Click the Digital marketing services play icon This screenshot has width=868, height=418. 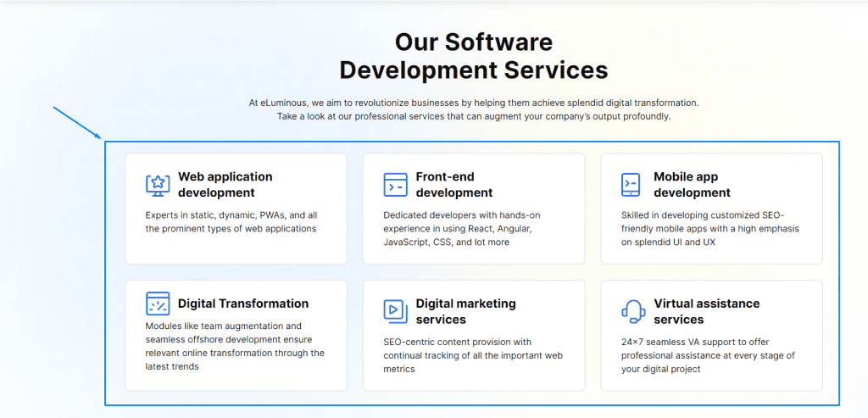[x=395, y=312]
